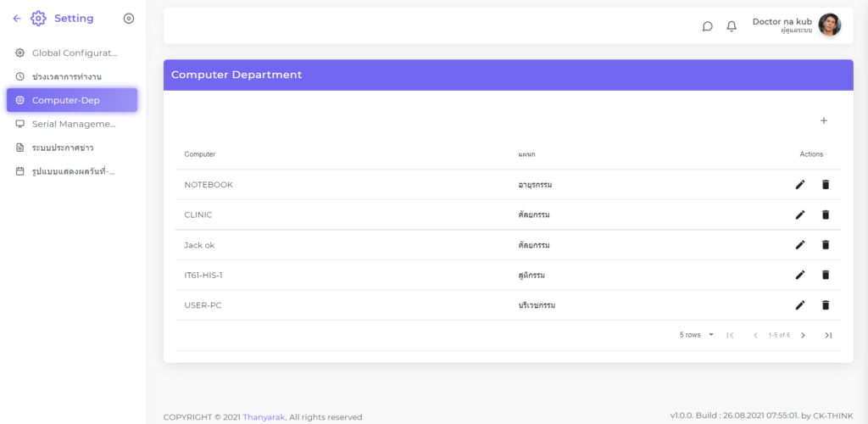The image size is (868, 424).
Task: Click the back arrow beside Setting
Action: (x=17, y=19)
